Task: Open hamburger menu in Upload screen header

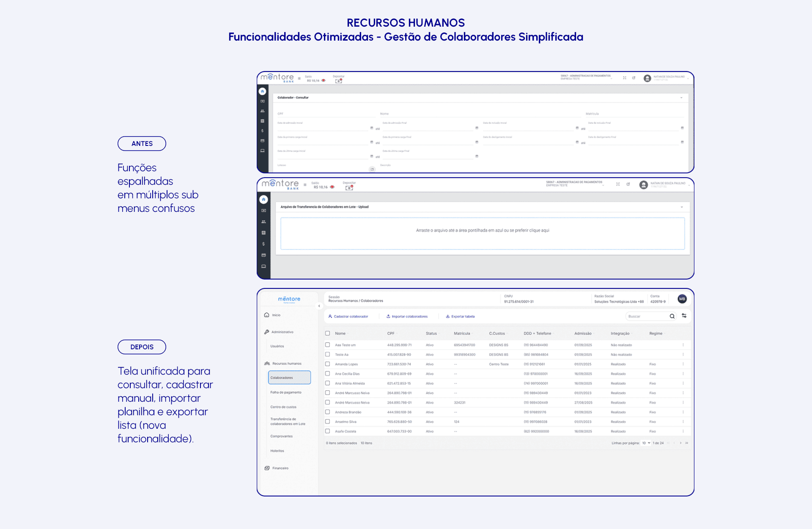Action: click(305, 185)
